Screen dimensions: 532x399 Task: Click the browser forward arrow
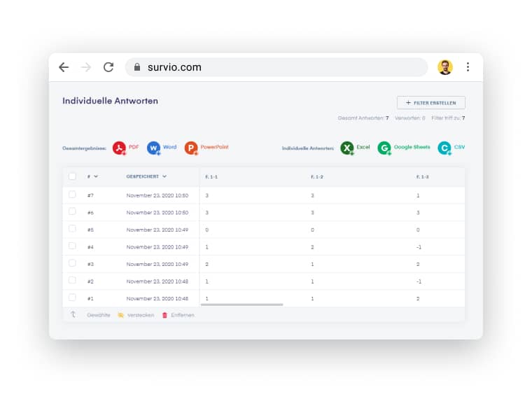(86, 67)
